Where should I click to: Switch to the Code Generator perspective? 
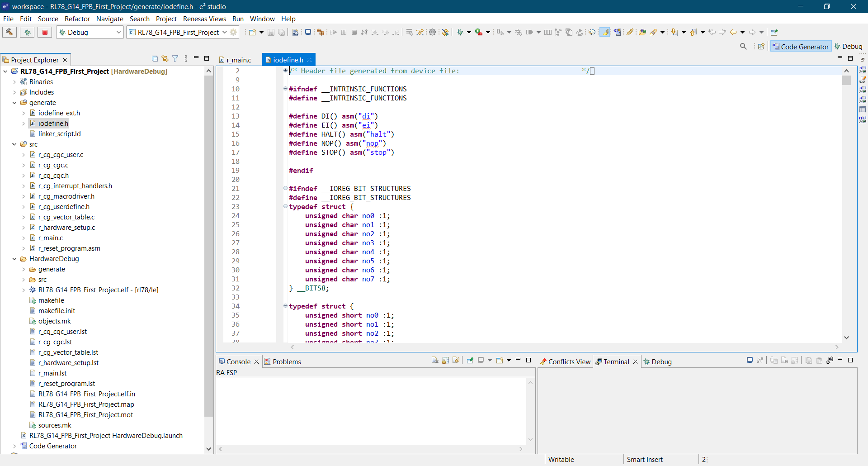tap(801, 47)
